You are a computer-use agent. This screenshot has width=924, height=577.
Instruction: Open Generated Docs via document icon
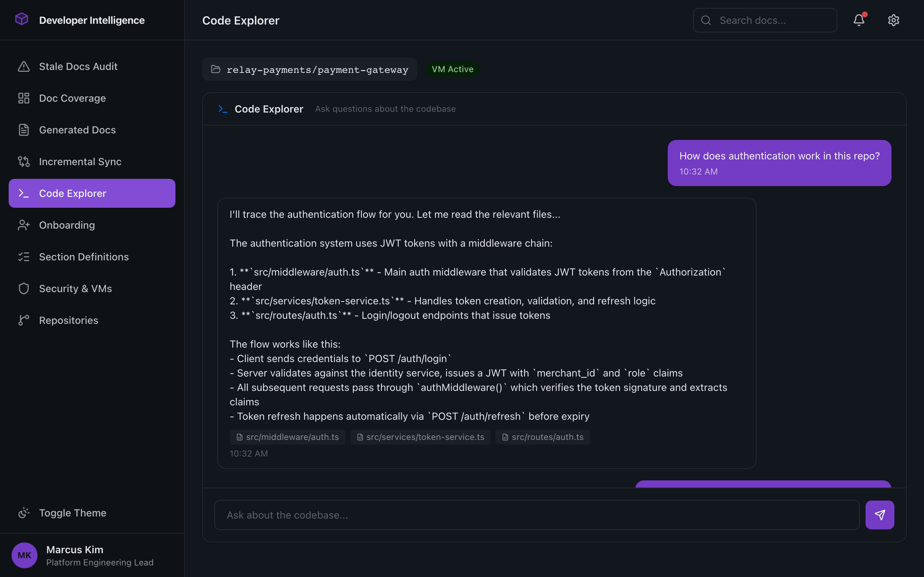[x=24, y=130]
